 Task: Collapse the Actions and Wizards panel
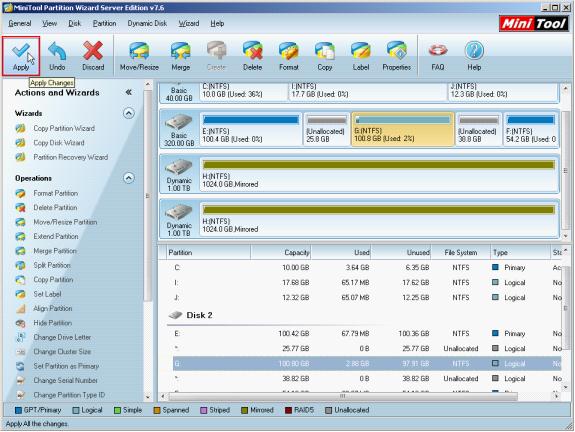pos(128,92)
